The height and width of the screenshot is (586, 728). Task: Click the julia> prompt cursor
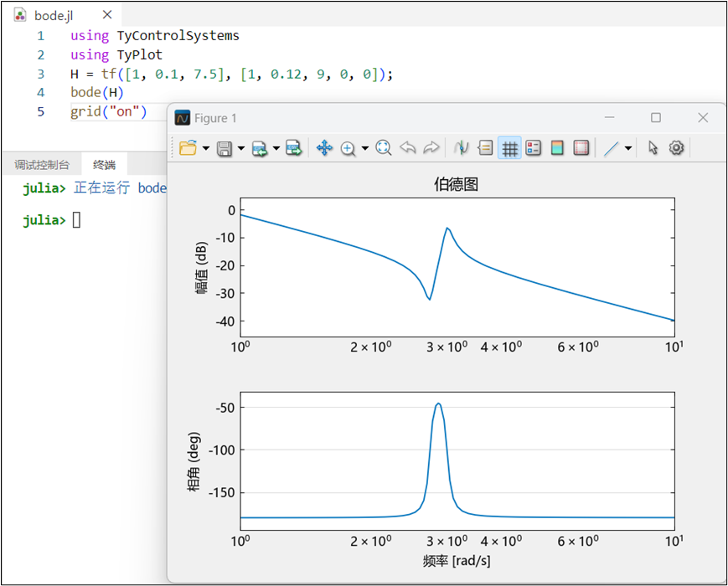pos(76,220)
